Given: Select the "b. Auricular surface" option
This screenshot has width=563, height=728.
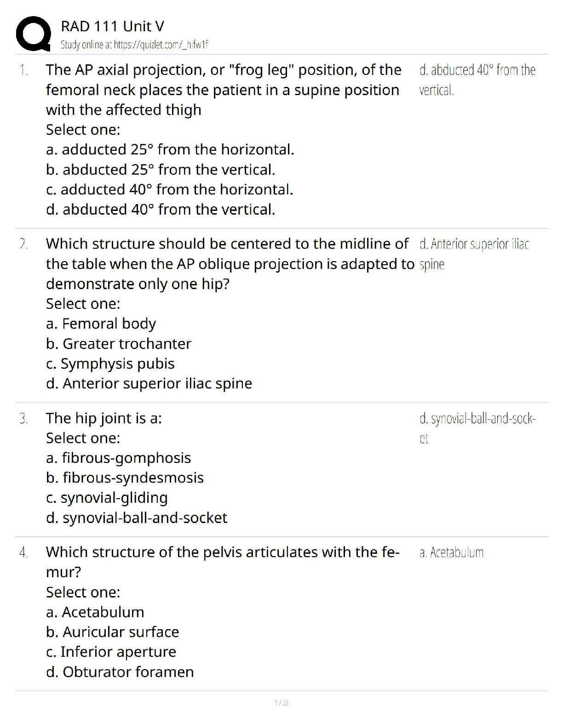Looking at the screenshot, I should [x=112, y=632].
